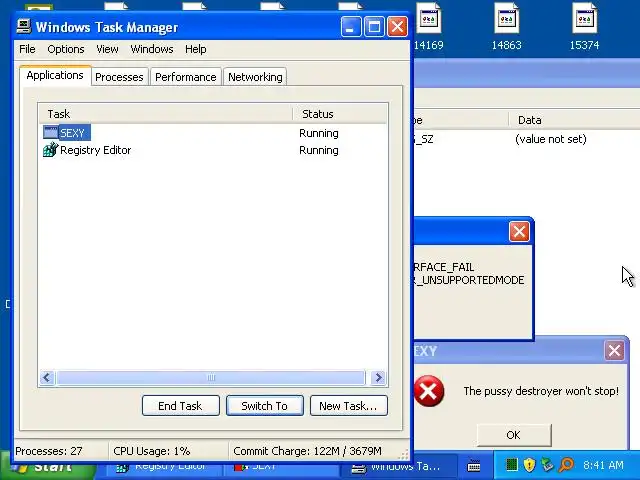Switch to the Processes tab
The image size is (640, 480).
[x=119, y=77]
